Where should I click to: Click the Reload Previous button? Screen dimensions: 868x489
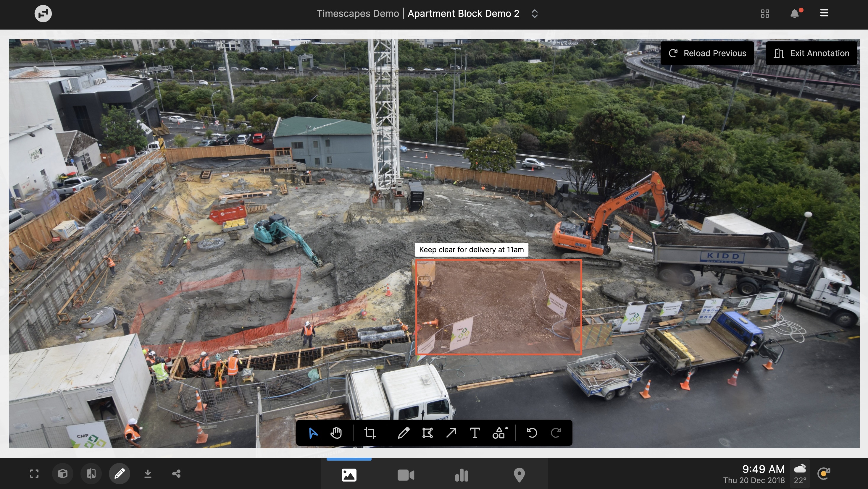click(x=707, y=53)
